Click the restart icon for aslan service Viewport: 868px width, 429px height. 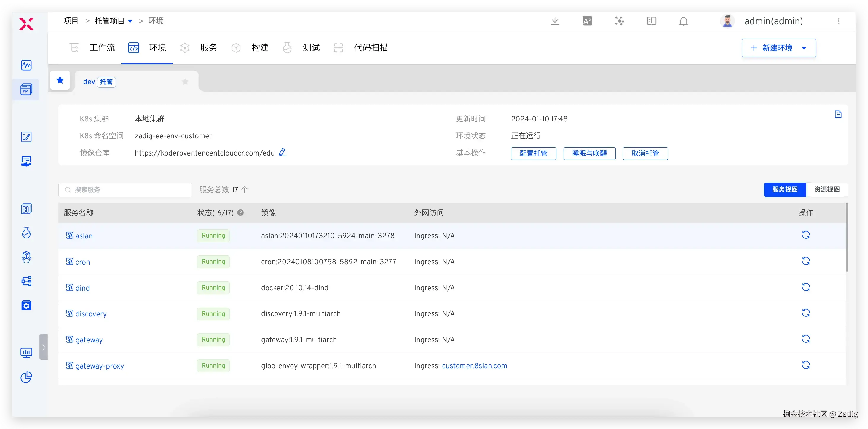pyautogui.click(x=805, y=235)
